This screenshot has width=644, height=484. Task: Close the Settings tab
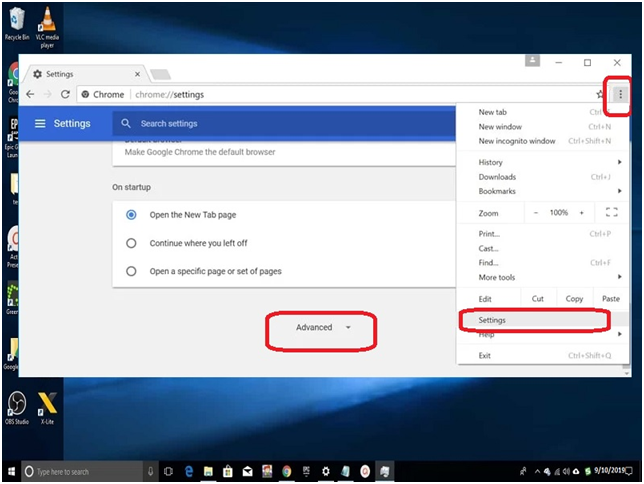[137, 74]
